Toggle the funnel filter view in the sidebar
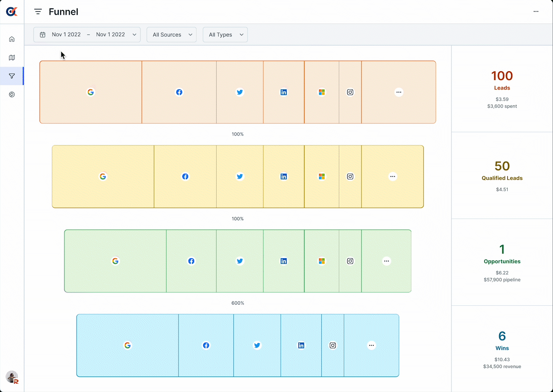 12,76
